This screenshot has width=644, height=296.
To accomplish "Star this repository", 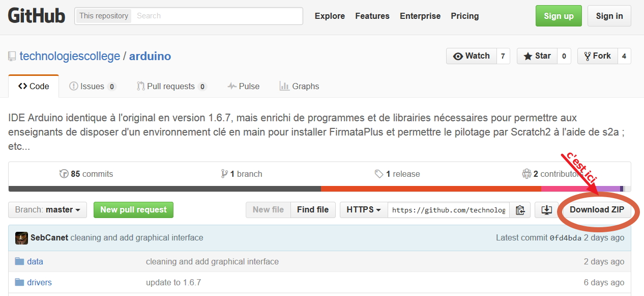I will (537, 56).
